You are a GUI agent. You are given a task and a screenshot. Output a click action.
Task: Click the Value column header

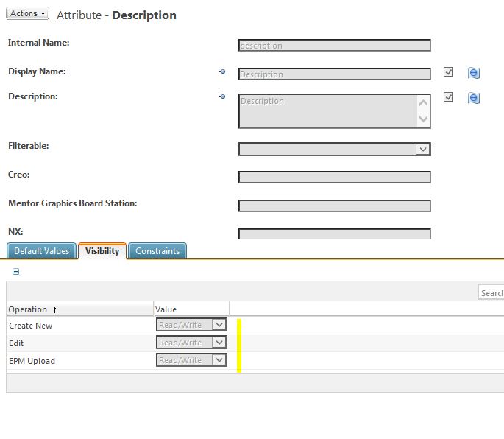[191, 309]
